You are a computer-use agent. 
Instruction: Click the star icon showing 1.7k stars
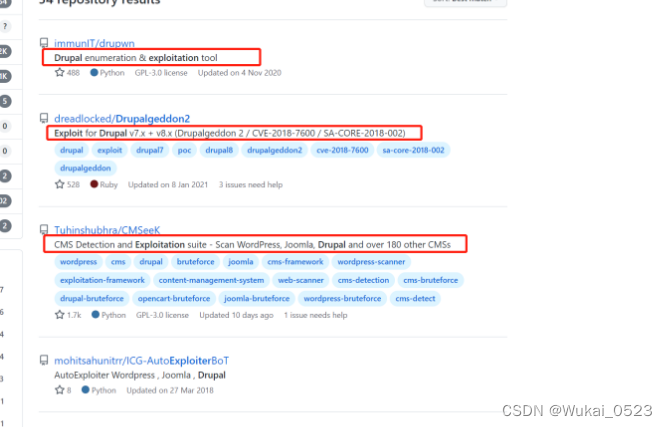tap(60, 315)
